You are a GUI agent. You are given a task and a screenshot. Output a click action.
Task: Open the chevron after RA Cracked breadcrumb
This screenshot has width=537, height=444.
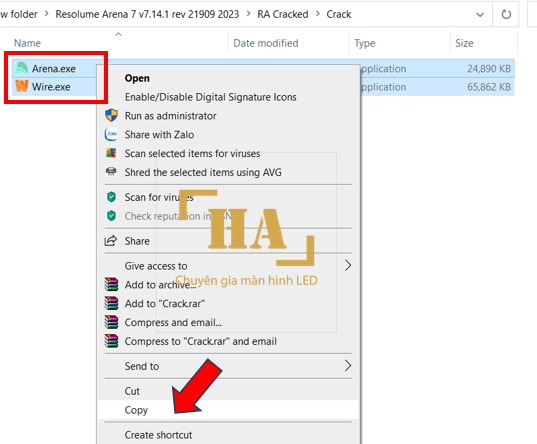[318, 14]
